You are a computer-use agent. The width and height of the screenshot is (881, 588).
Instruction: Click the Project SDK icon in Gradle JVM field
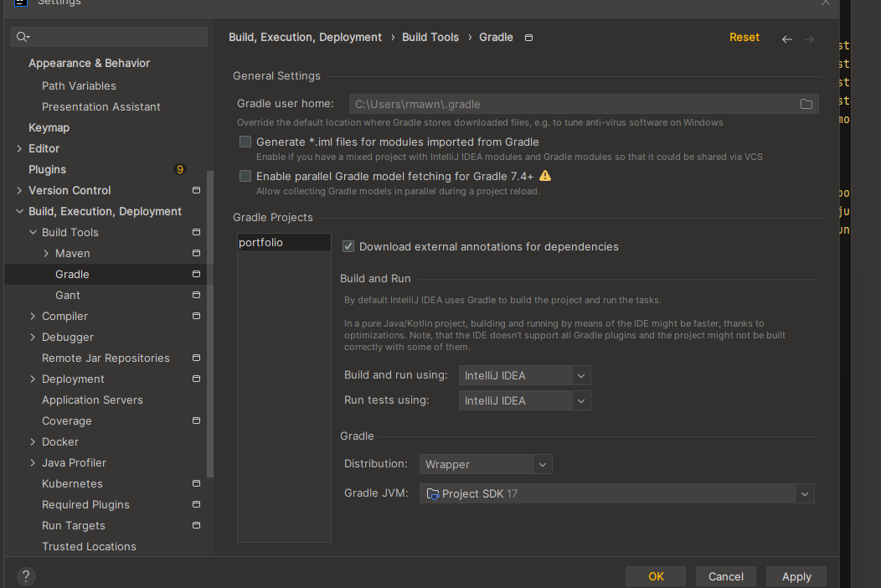click(433, 493)
